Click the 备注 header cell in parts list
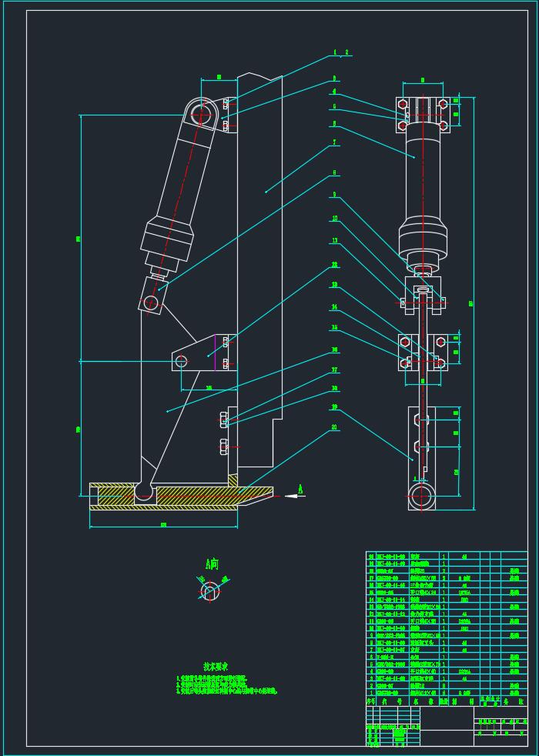The height and width of the screenshot is (756, 539). click(514, 701)
